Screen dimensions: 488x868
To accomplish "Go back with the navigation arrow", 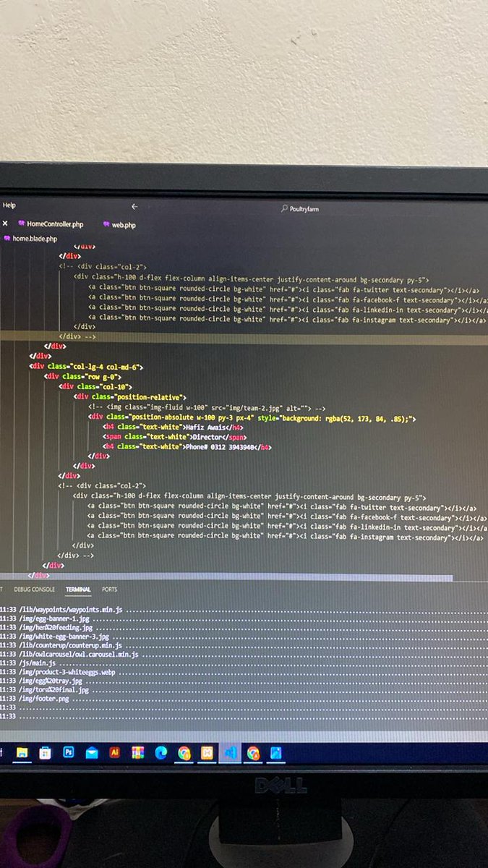I will 134,207.
